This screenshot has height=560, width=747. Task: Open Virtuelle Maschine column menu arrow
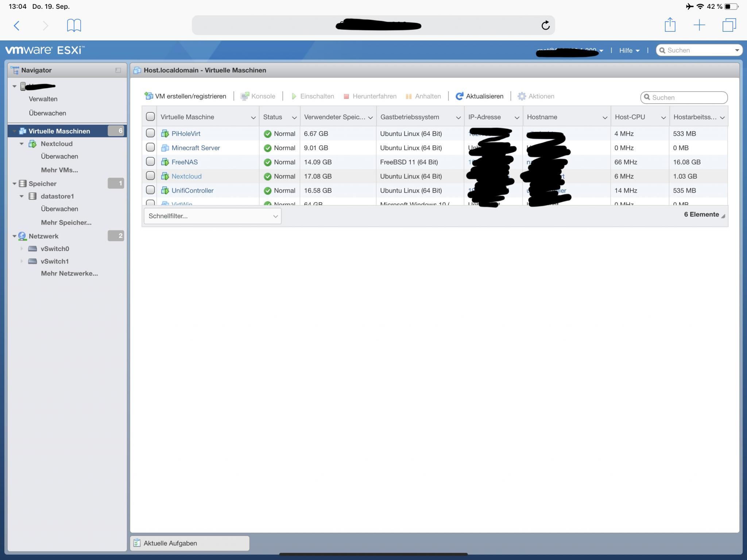tap(253, 117)
